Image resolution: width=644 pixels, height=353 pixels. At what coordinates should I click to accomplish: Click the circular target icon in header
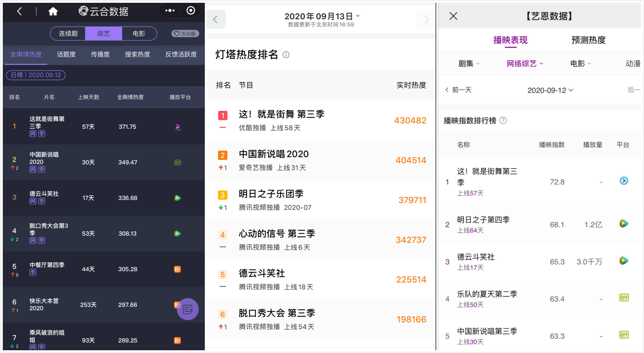[x=191, y=10]
